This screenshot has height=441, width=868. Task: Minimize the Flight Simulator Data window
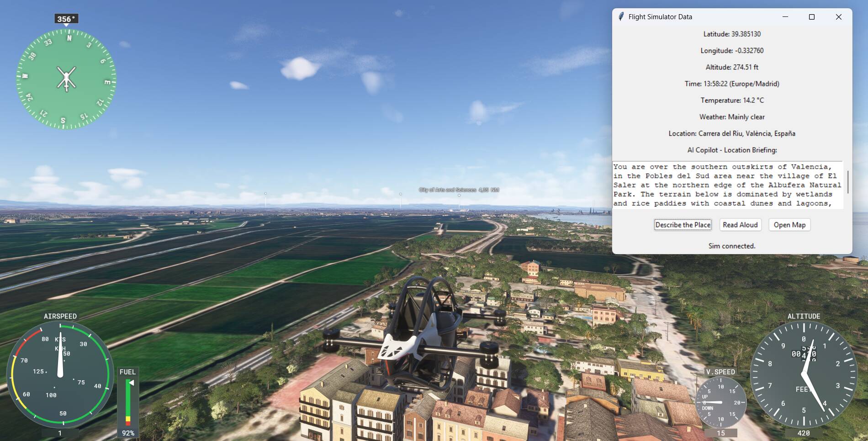pos(785,17)
